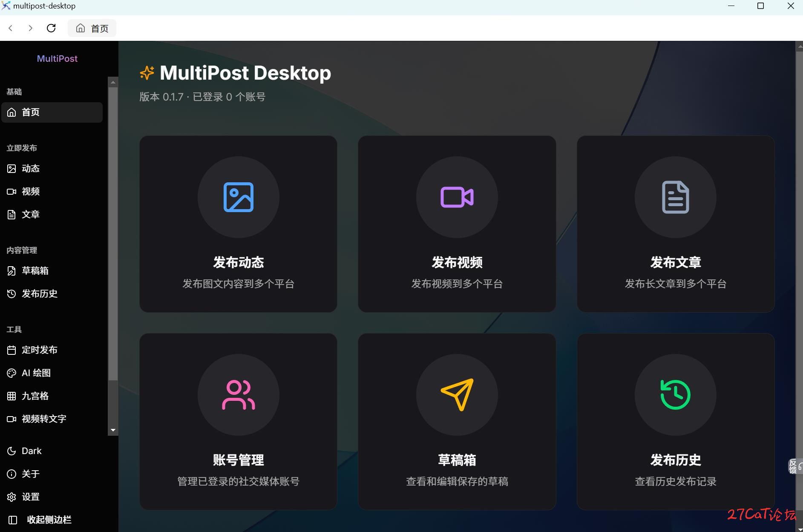Click the 立即发布 section label in sidebar
Screen dimensions: 803x532
(x=22, y=148)
